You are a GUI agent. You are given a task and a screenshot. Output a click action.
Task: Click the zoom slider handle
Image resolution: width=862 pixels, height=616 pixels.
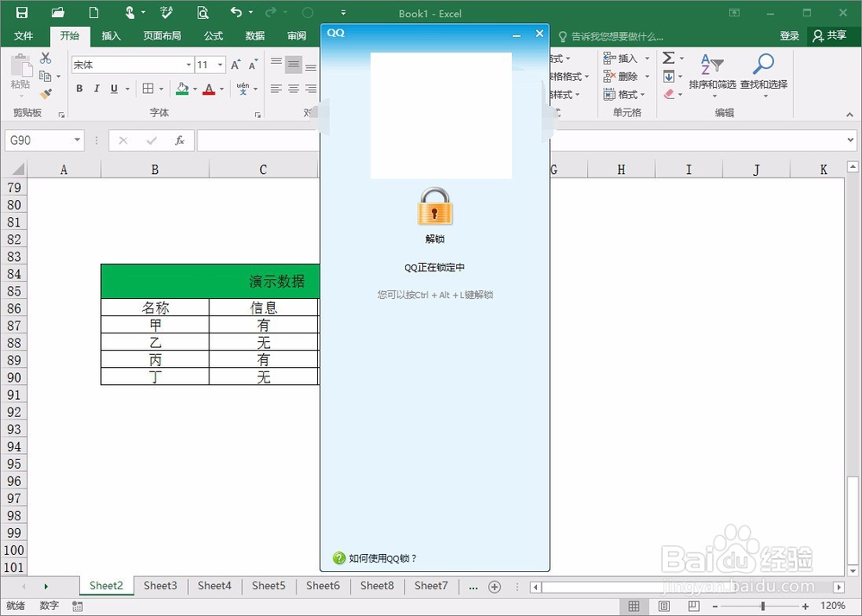(x=763, y=607)
